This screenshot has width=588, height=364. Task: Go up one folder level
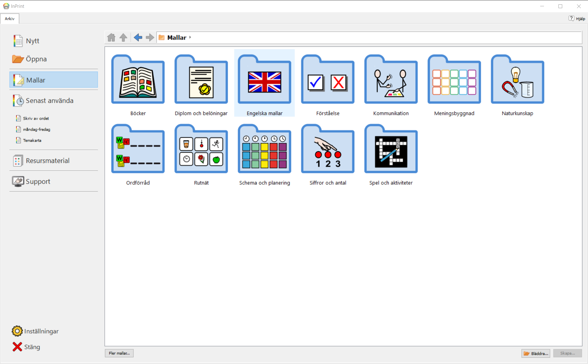[x=123, y=38]
